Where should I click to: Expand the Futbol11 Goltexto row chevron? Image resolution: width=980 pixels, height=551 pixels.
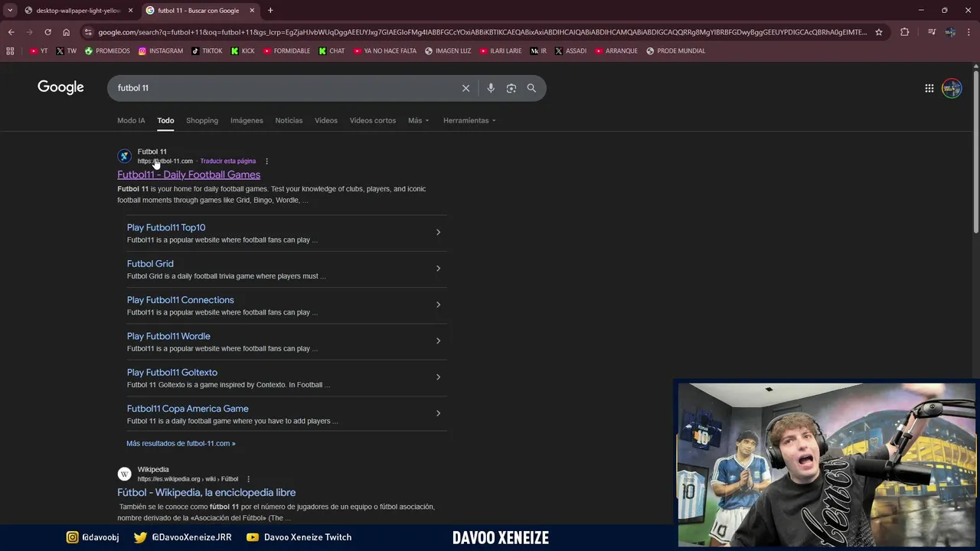click(x=438, y=377)
